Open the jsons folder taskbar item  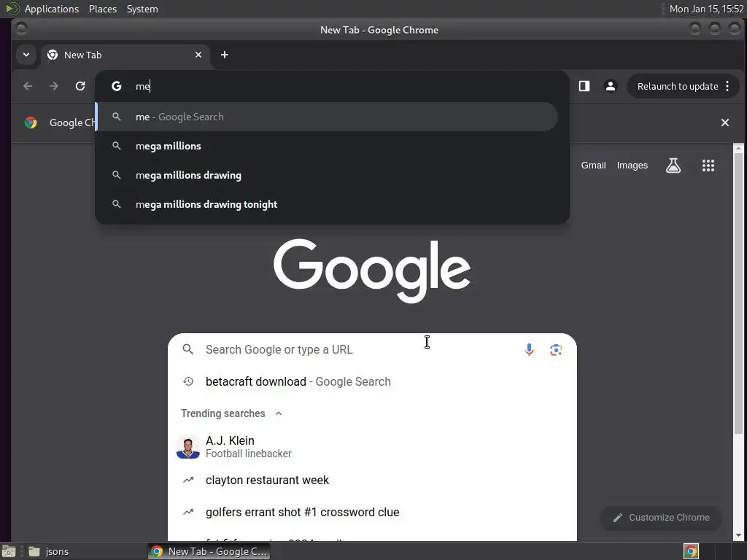coord(49,551)
